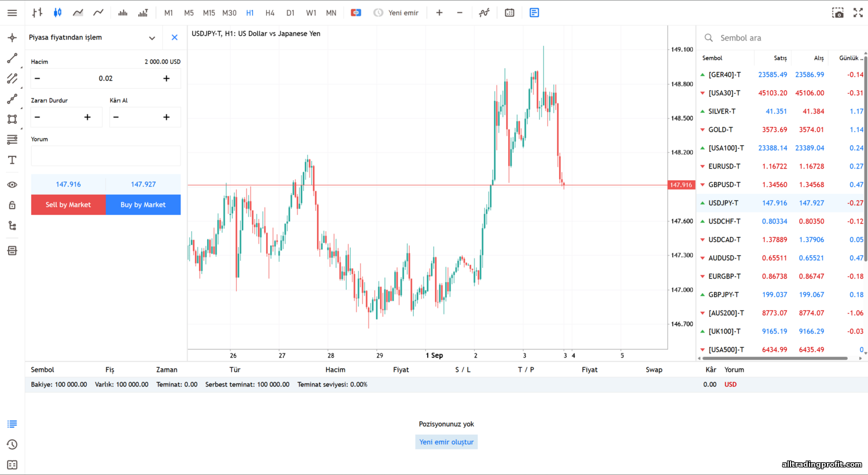Enter fullscreen chart mode
The image size is (868, 475).
coord(858,13)
